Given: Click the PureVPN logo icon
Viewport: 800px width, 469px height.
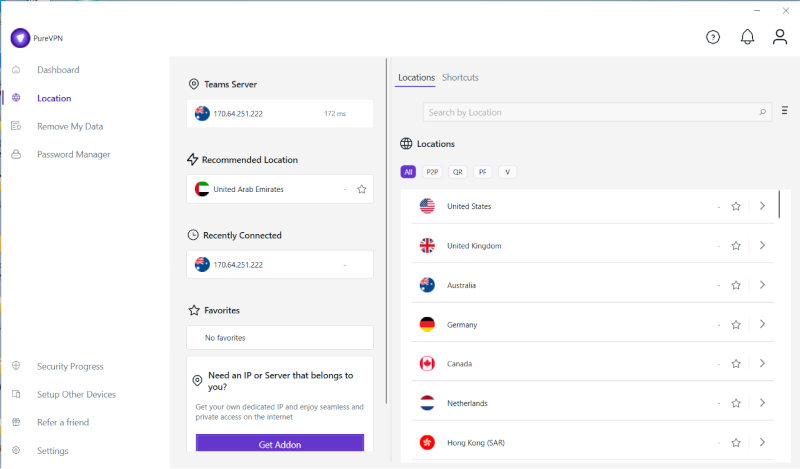Looking at the screenshot, I should (20, 38).
